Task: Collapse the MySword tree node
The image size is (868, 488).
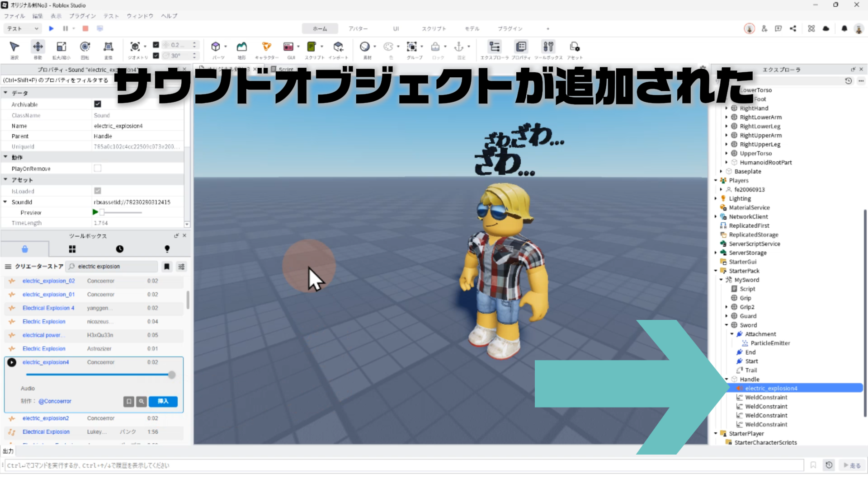Action: 721,280
